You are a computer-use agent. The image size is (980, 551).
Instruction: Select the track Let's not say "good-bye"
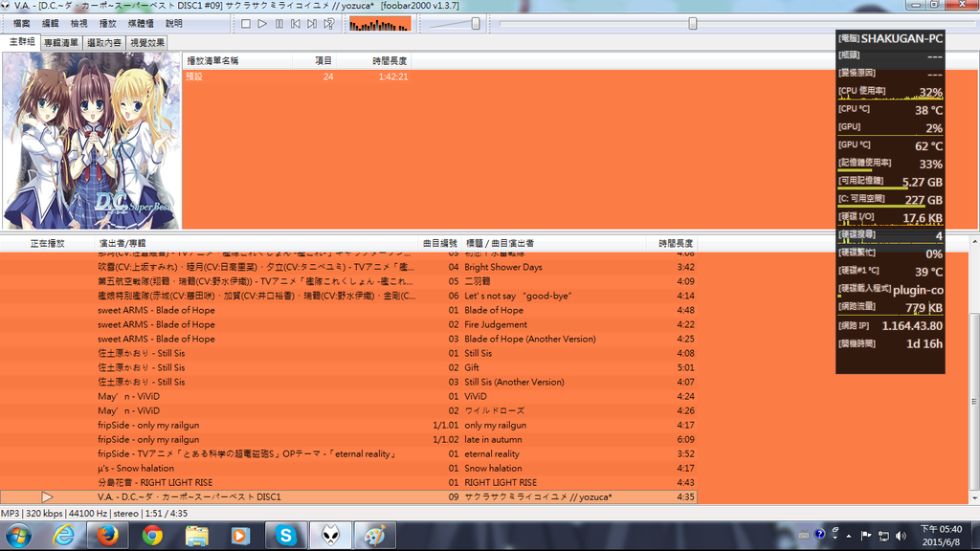[348, 297]
